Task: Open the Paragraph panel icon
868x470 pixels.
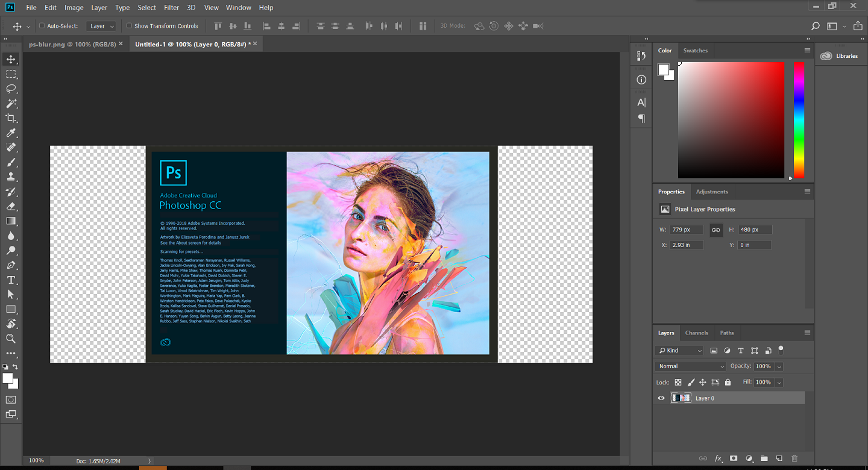Action: [x=641, y=119]
